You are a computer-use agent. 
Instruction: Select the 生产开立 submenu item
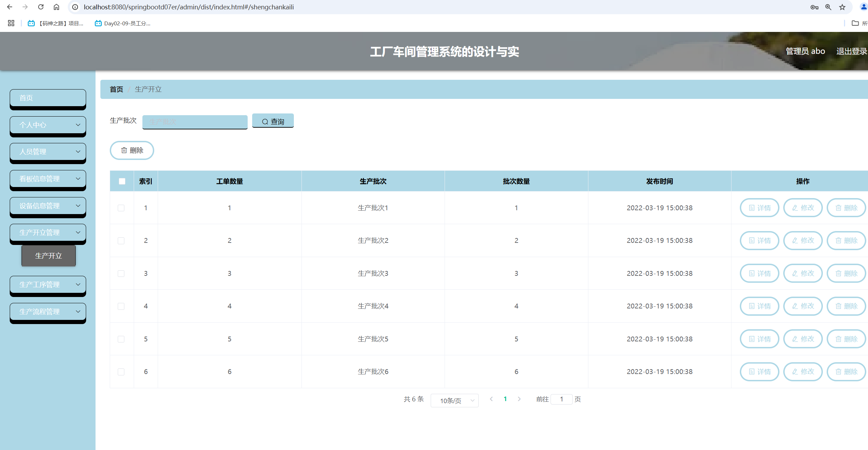[49, 256]
